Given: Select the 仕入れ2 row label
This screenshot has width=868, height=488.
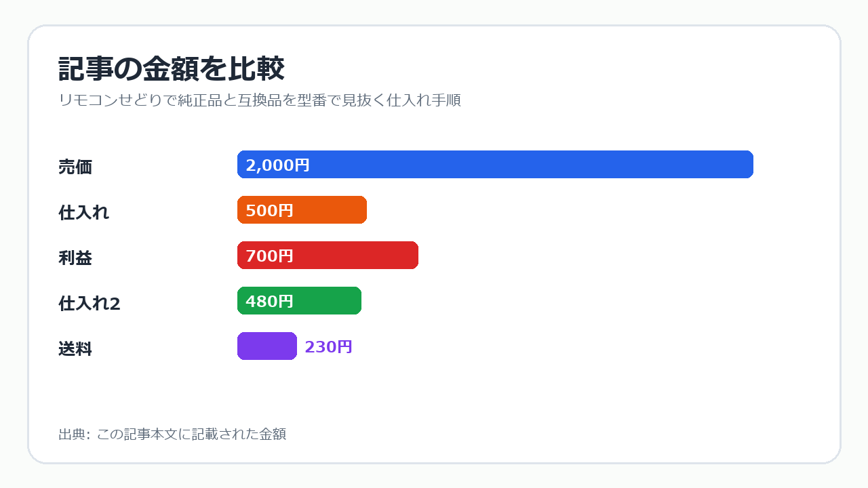Looking at the screenshot, I should 90,304.
